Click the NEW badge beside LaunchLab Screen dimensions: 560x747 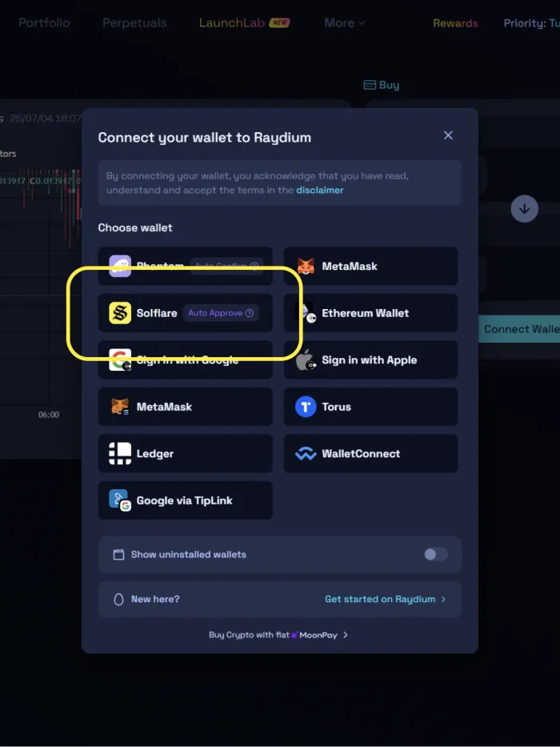[x=279, y=22]
